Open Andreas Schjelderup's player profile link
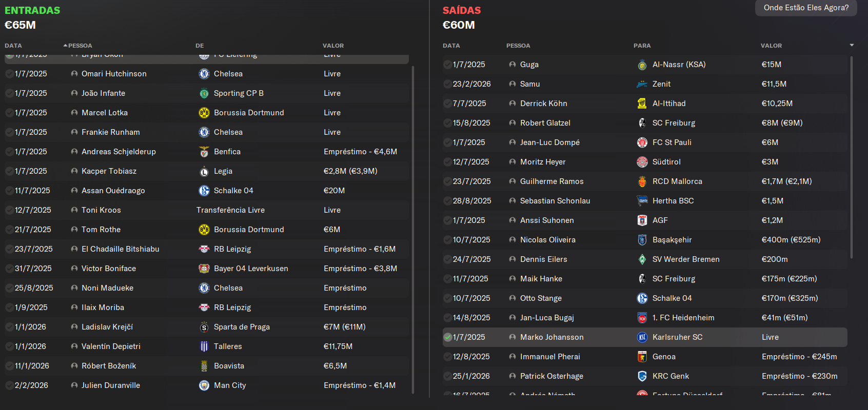Image resolution: width=868 pixels, height=410 pixels. tap(119, 152)
